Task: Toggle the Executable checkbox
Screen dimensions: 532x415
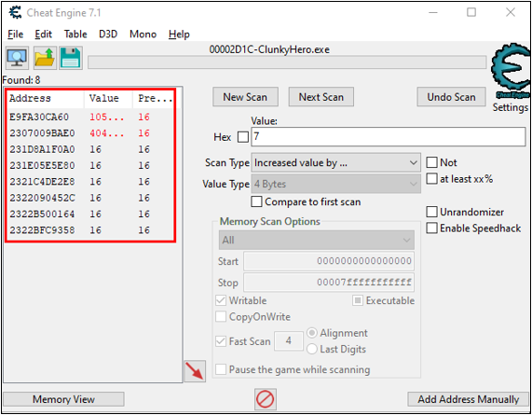Action: (x=358, y=300)
